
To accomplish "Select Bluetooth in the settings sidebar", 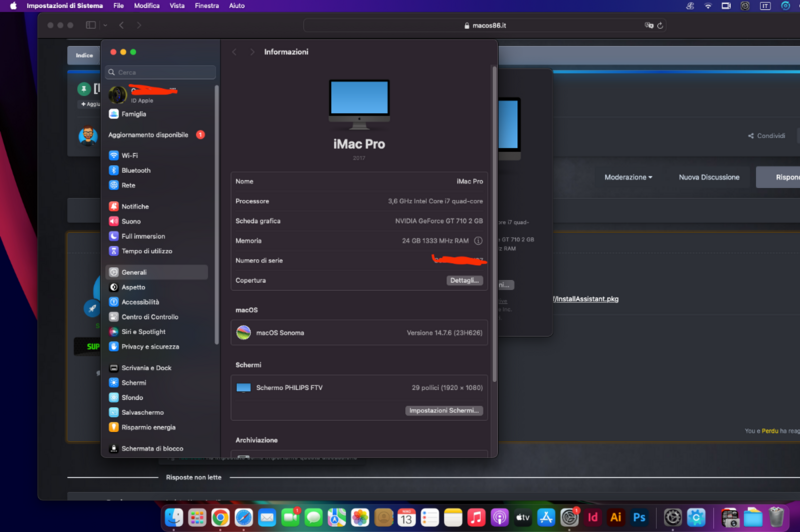I will pos(135,170).
